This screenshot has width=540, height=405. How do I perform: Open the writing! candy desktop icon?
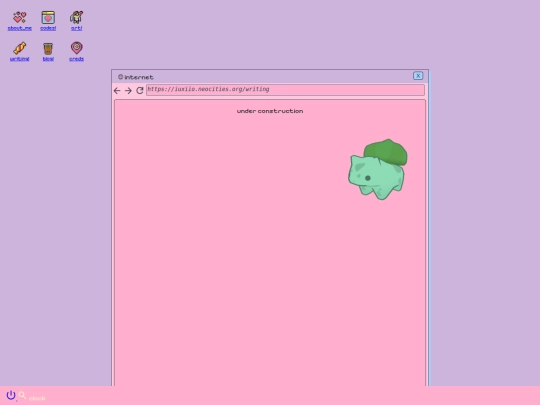click(x=20, y=48)
